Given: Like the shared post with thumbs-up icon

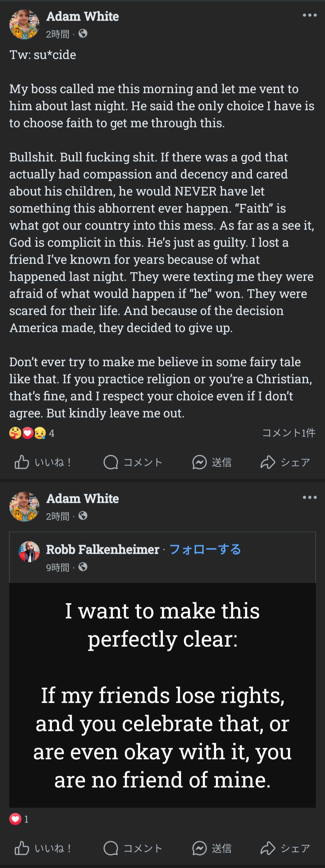Looking at the screenshot, I should tap(22, 848).
